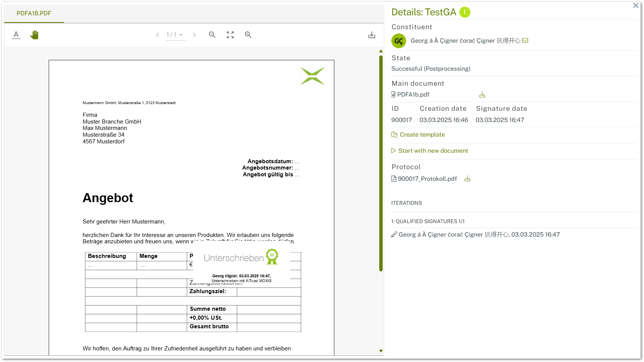Zoom out of the PDF document
Viewport: 644px width, 362px height.
[x=212, y=35]
